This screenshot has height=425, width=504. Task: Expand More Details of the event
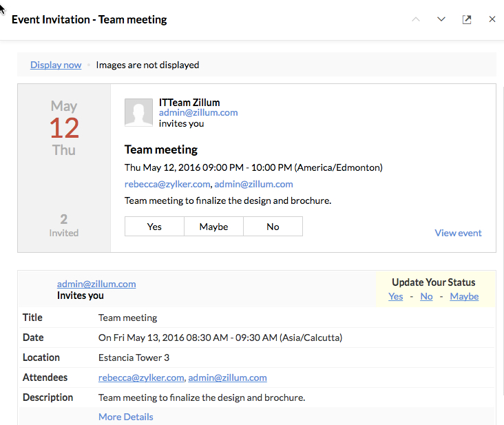[x=125, y=417]
